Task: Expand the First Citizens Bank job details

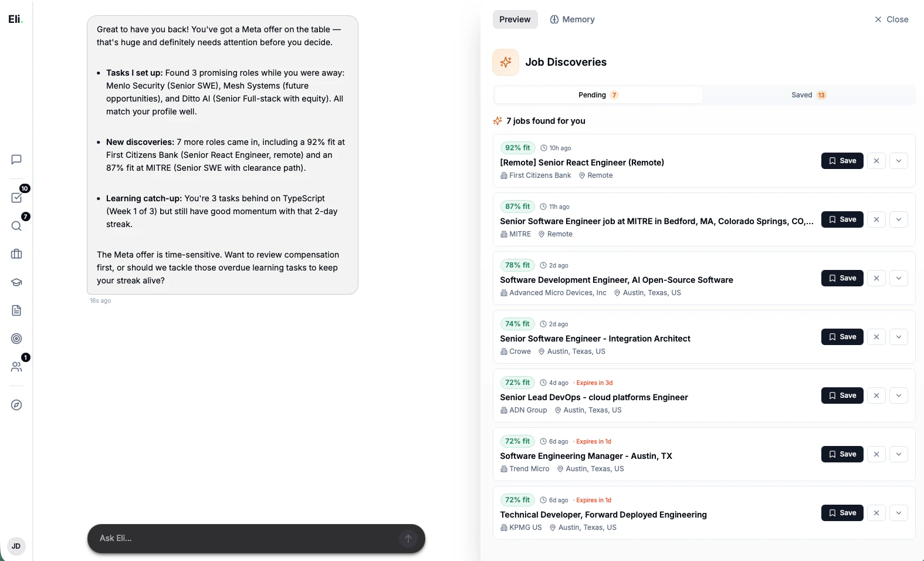Action: [898, 161]
